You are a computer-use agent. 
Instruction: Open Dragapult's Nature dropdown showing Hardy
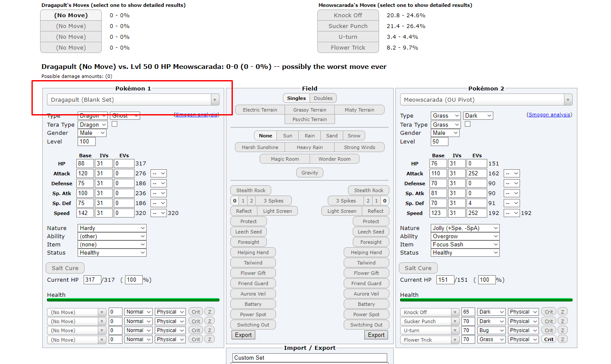click(x=112, y=228)
